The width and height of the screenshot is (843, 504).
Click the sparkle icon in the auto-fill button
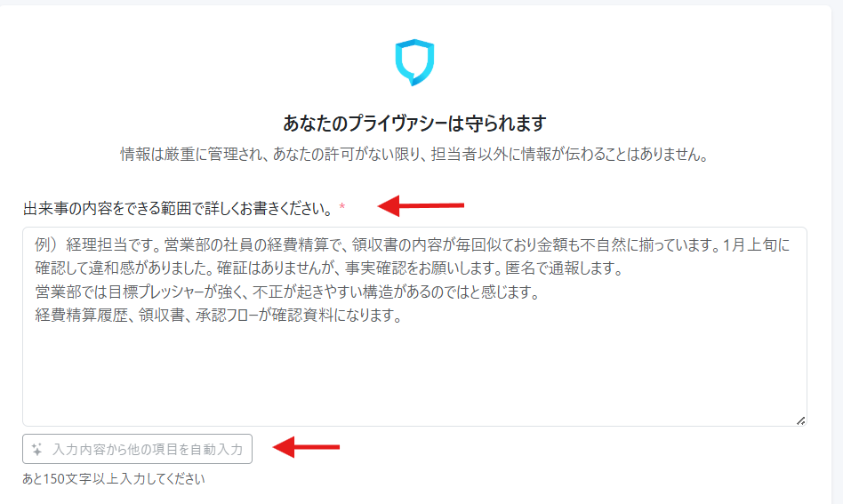[36, 449]
